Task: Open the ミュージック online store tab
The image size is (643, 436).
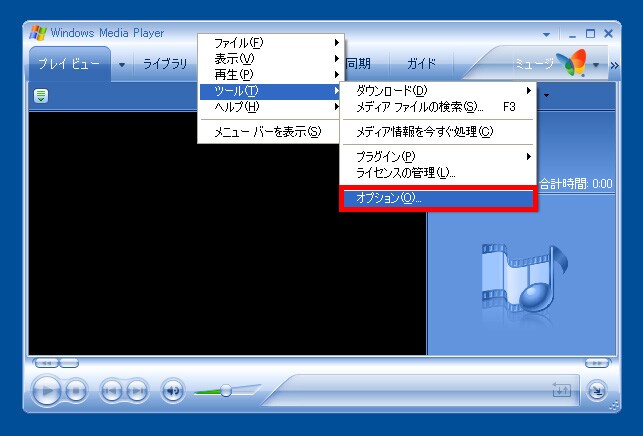Action: 534,64
